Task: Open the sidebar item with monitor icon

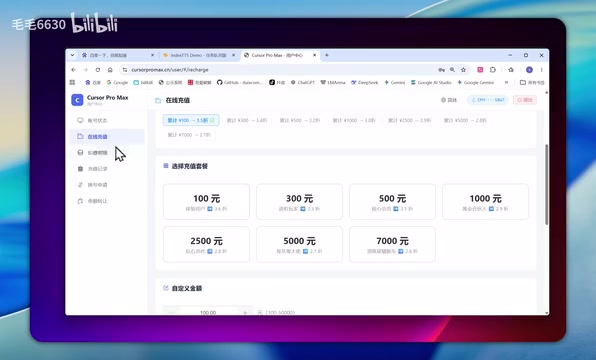Action: [x=107, y=121]
